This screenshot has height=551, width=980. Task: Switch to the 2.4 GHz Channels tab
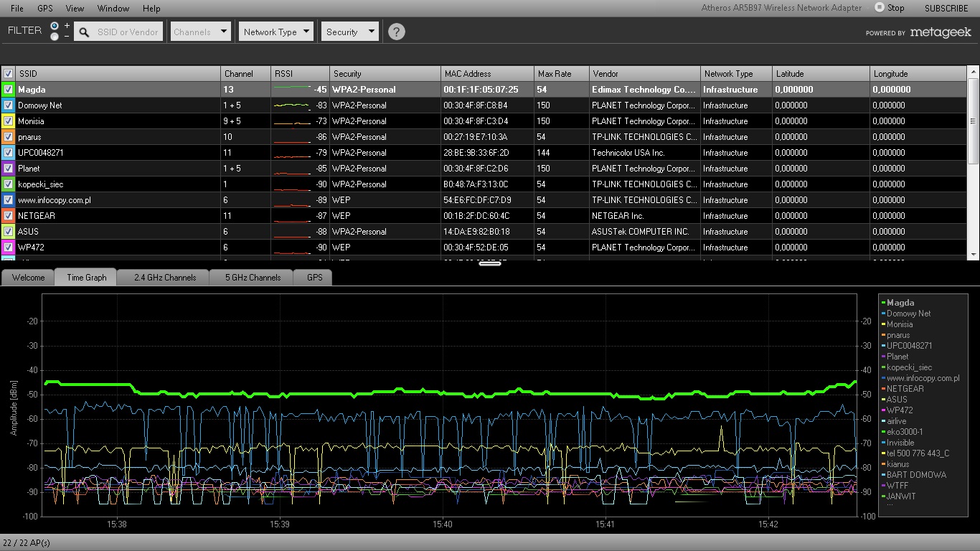[x=164, y=278]
